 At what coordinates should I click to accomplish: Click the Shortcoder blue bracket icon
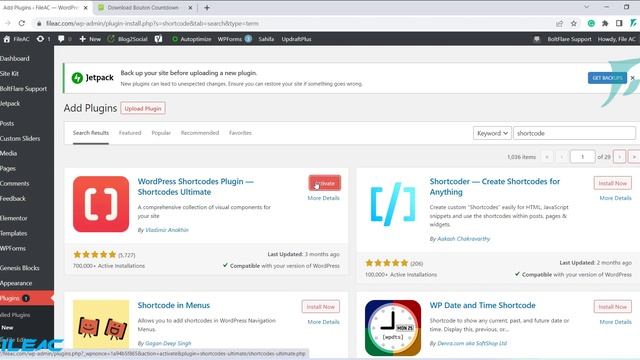[393, 204]
